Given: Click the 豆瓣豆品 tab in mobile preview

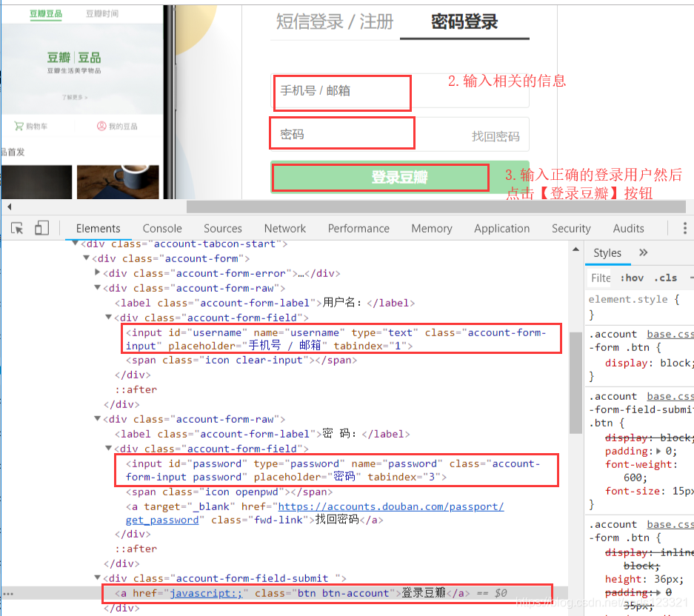Looking at the screenshot, I should pyautogui.click(x=46, y=14).
